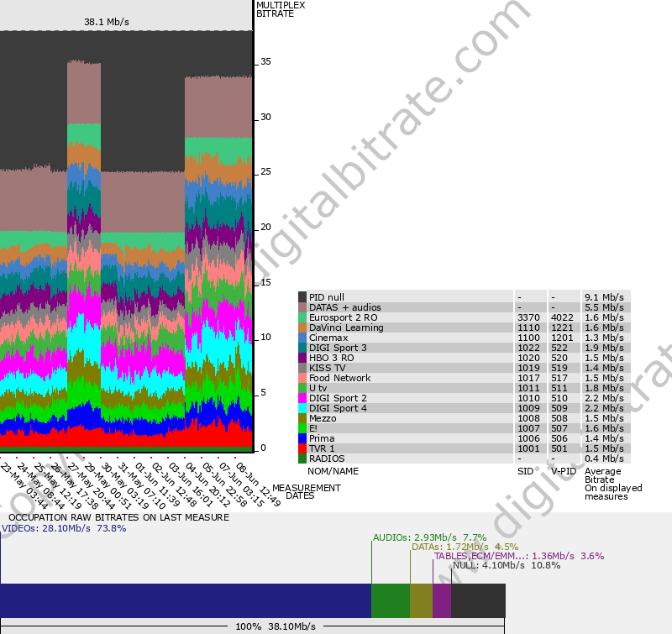Click the Eurosport 2 RO color swatch
Screen dimensions: 672x634
(x=302, y=317)
